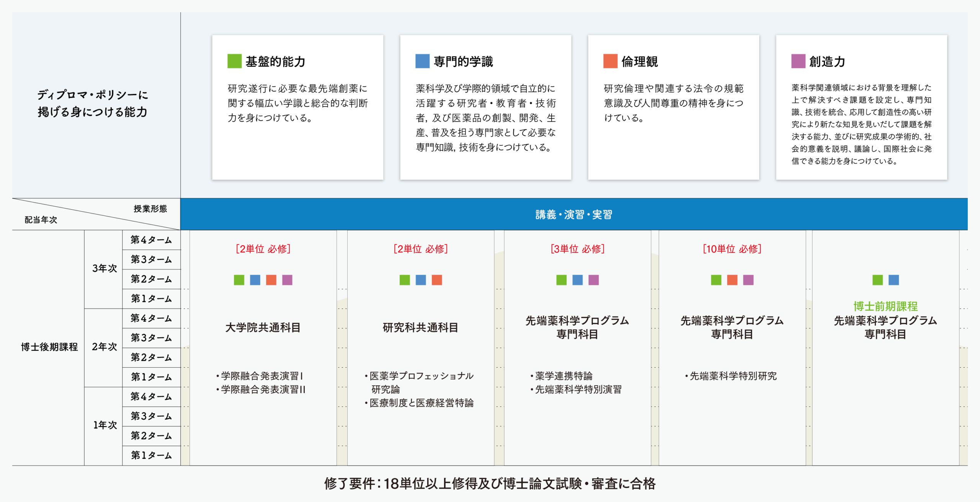Screen dimensions: 980x502
Task: Click 研究科共通科目 heading
Action: pyautogui.click(x=420, y=328)
